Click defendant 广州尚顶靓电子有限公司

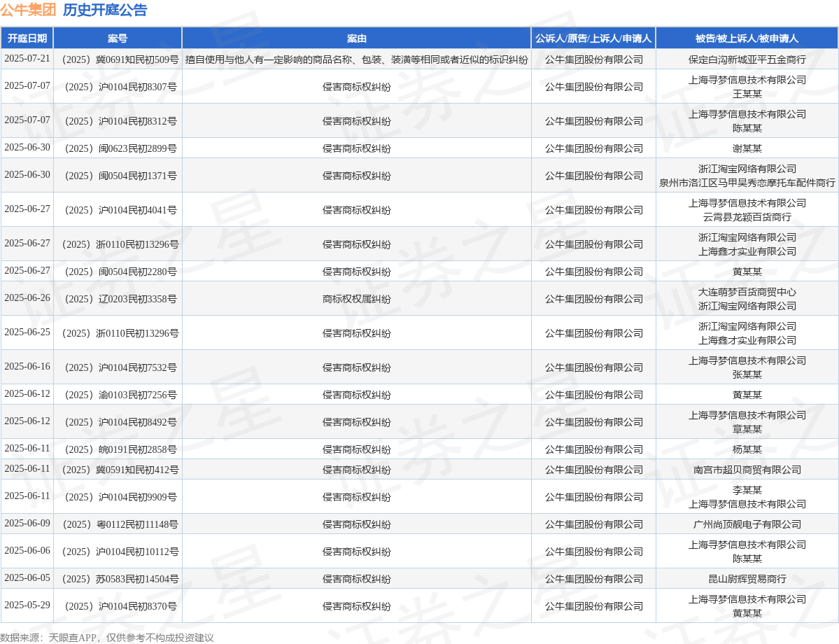pyautogui.click(x=747, y=524)
